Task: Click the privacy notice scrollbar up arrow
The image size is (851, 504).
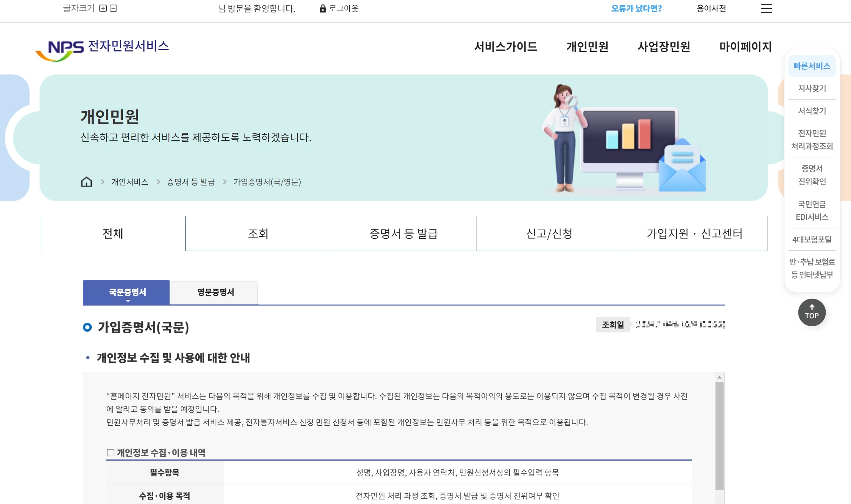Action: (719, 378)
